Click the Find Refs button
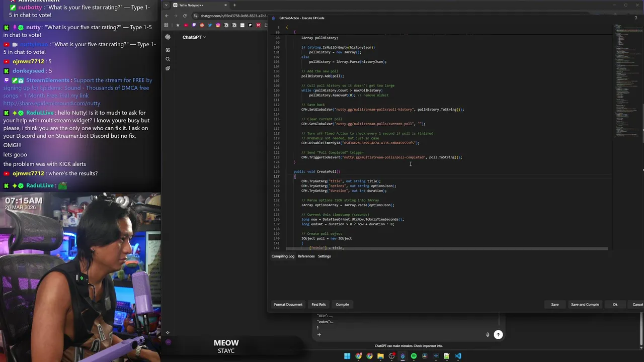This screenshot has height=362, width=644. tap(318, 304)
